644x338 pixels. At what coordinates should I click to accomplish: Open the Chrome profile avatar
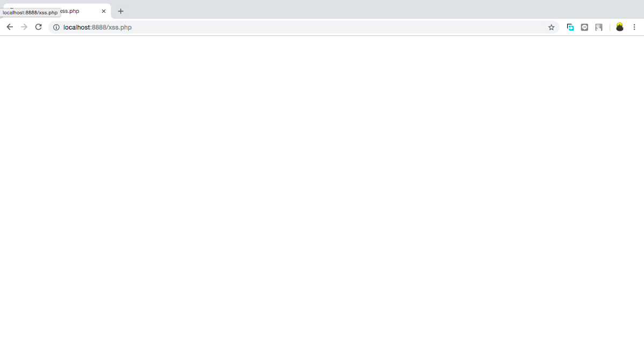(x=620, y=27)
